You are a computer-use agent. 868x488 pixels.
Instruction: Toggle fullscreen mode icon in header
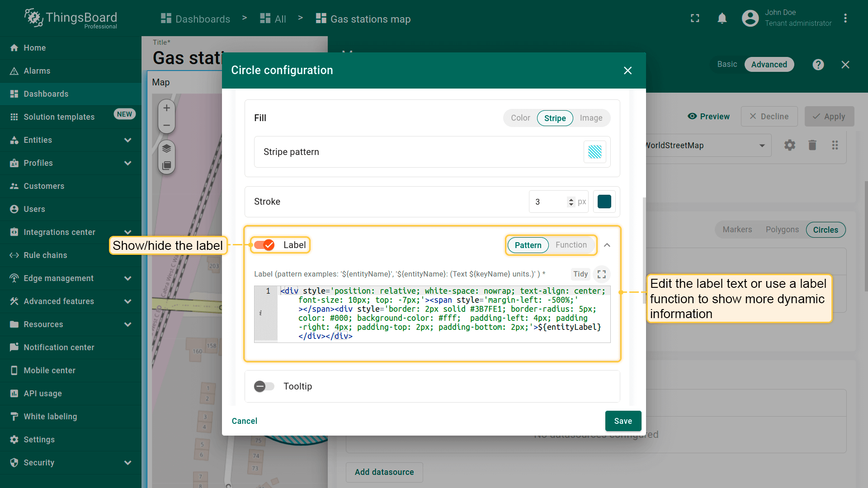click(695, 19)
